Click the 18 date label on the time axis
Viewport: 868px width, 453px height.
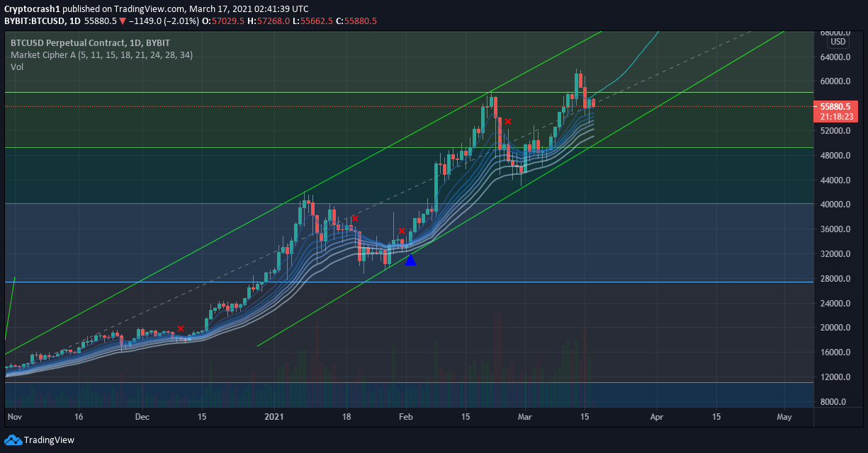(x=346, y=418)
